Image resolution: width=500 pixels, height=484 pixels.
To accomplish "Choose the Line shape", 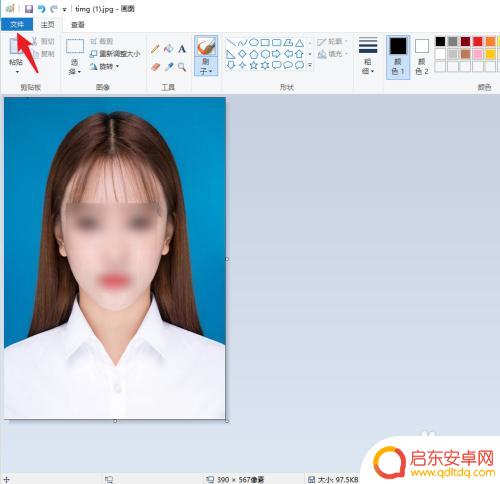I will pyautogui.click(x=231, y=43).
